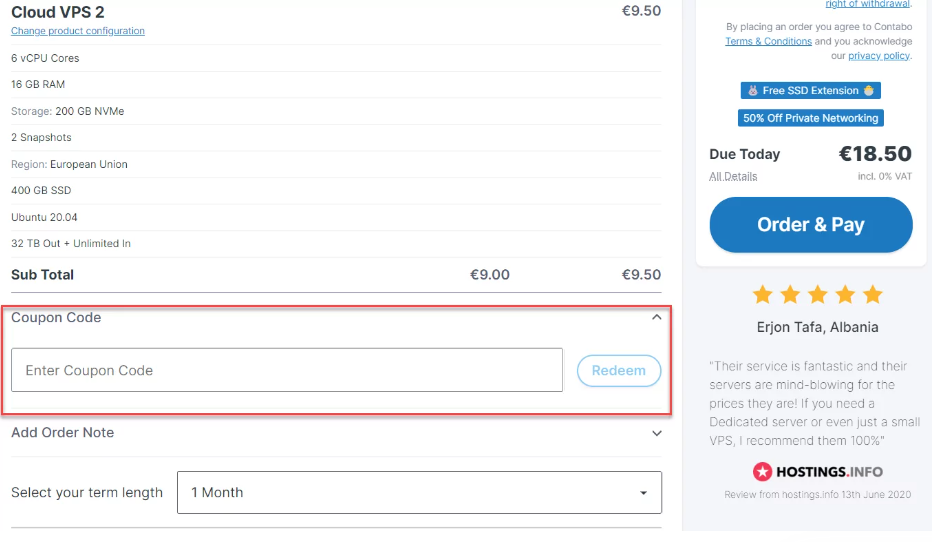Click the Cloud VPS 2 title

[58, 12]
